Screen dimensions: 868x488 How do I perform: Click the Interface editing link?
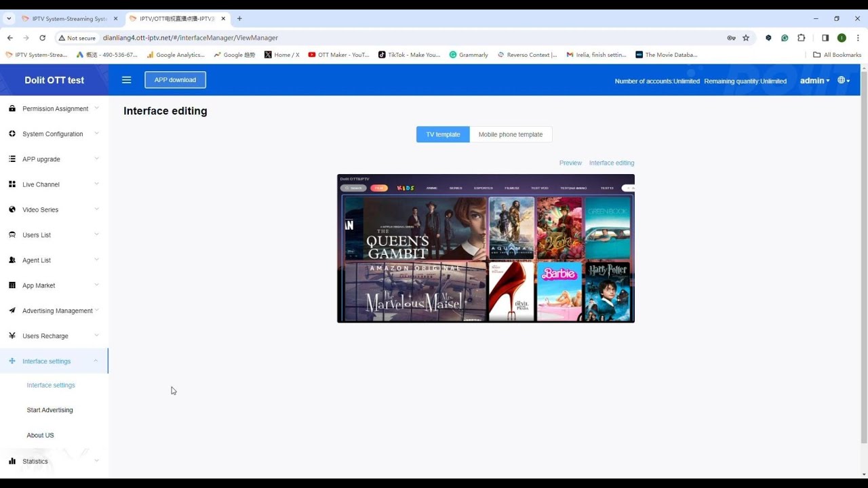click(612, 163)
